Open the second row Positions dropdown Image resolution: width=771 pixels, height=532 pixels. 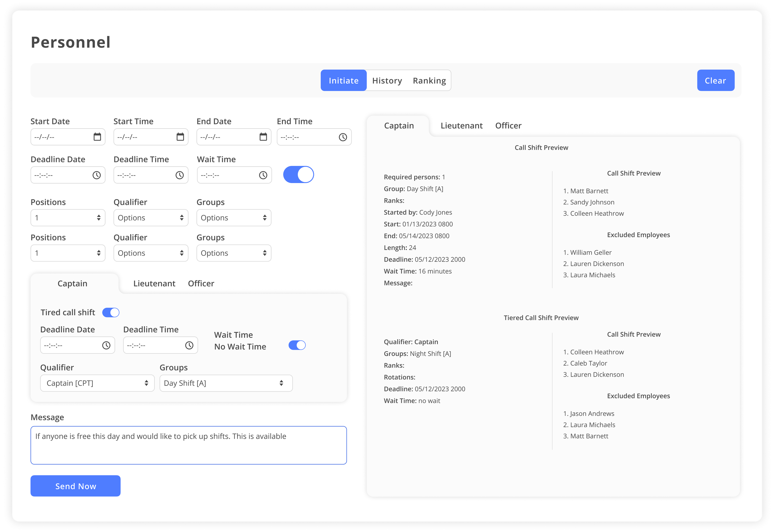coord(68,253)
